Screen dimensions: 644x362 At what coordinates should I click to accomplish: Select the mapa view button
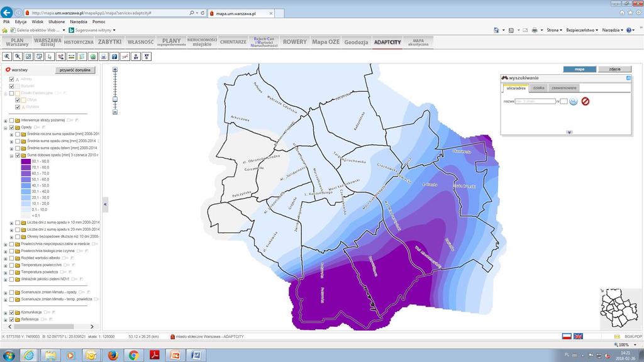(x=579, y=69)
